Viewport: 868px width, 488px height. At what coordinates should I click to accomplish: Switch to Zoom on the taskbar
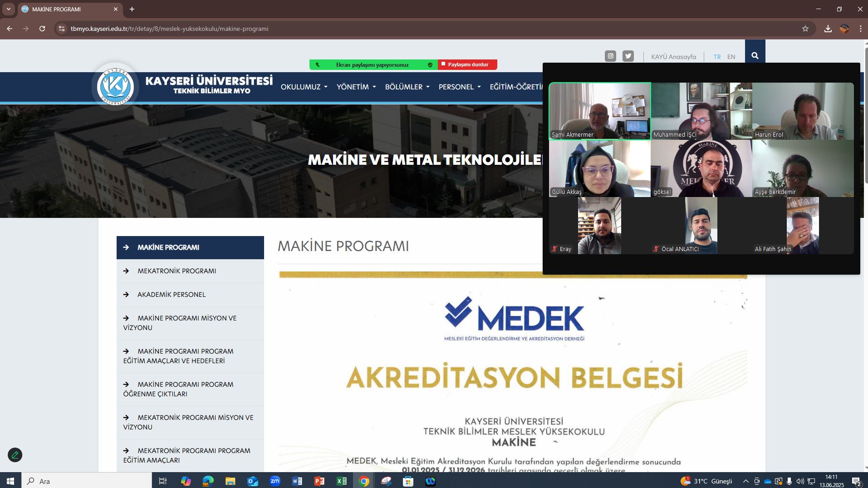(275, 481)
